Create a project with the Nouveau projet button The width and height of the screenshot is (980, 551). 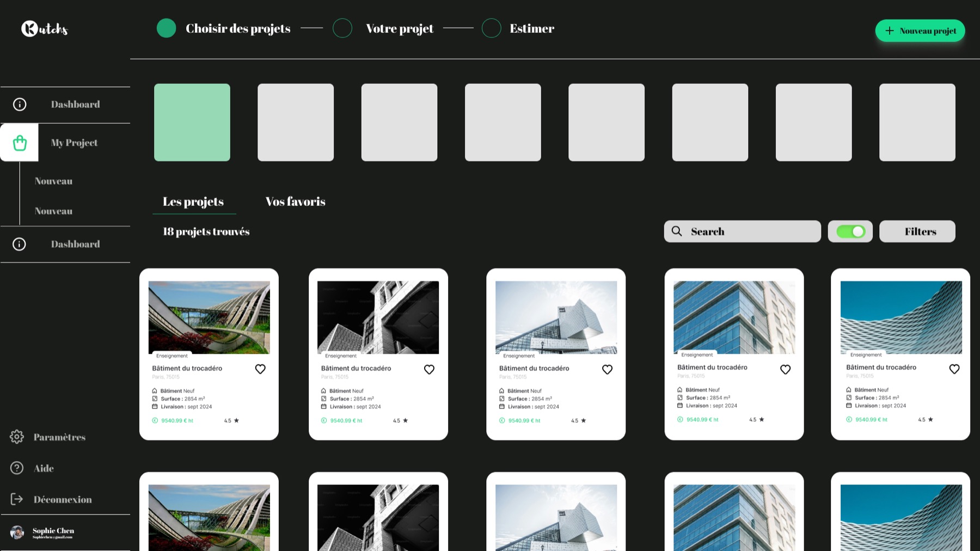point(920,30)
